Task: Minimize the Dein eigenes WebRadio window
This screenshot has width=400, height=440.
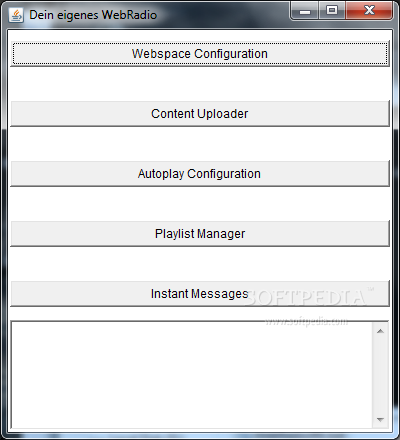Action: tap(305, 11)
